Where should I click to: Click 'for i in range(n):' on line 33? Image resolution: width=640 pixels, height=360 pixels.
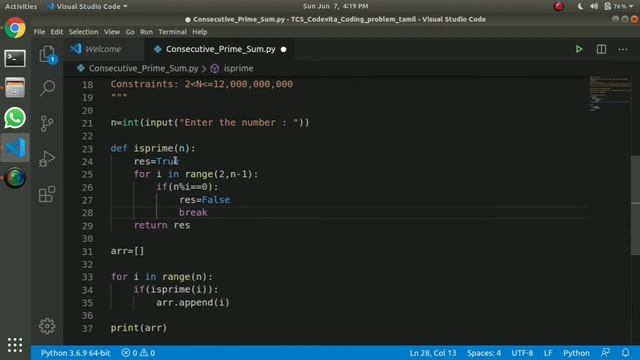click(162, 277)
